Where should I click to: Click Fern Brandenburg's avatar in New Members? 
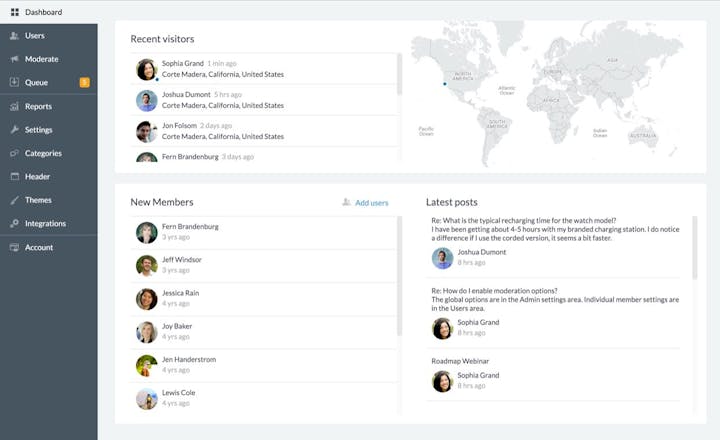click(x=147, y=232)
